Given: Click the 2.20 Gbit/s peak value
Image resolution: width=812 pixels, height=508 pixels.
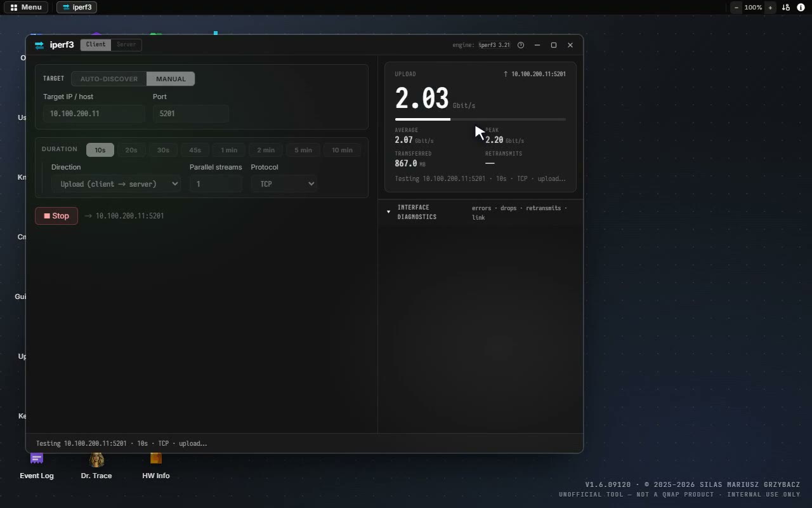Looking at the screenshot, I should click(x=504, y=140).
